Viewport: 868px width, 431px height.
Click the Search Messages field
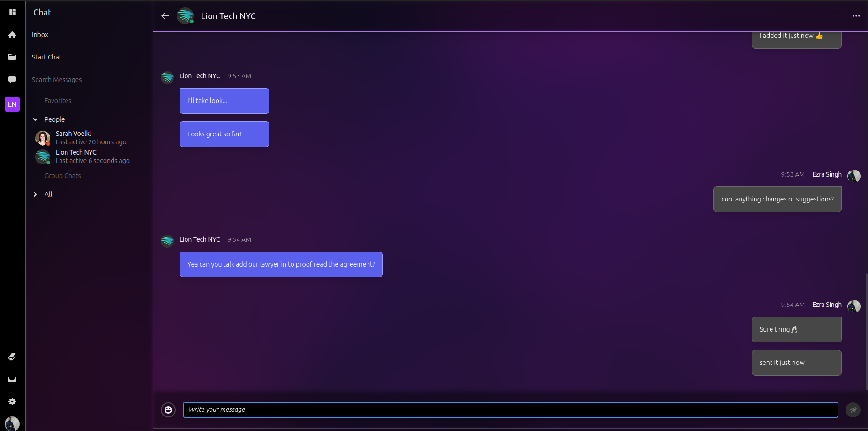tap(57, 80)
